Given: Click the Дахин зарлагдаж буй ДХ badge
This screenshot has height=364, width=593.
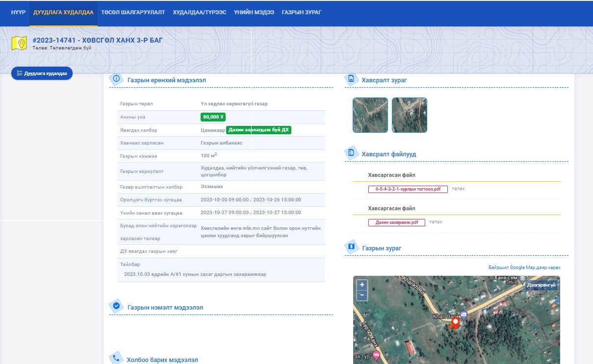Looking at the screenshot, I should point(258,130).
